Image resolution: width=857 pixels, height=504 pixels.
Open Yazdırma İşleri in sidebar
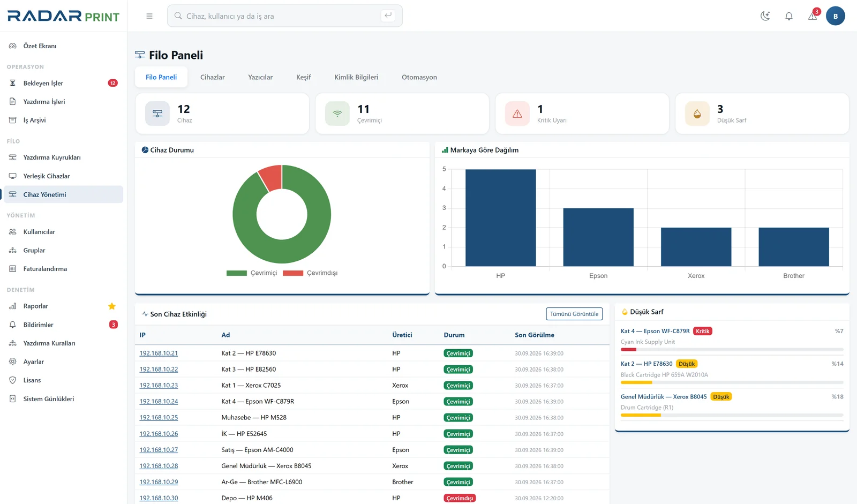63,102
